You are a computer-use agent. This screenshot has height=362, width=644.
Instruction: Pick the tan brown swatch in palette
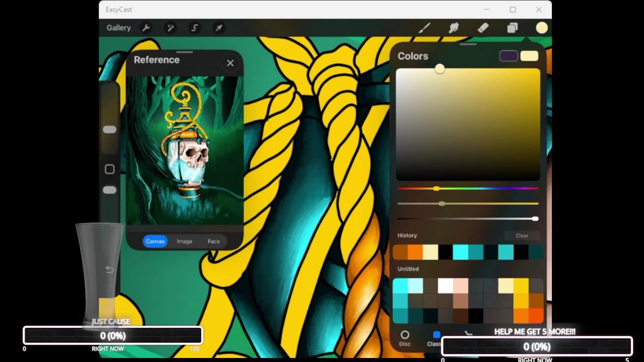460,301
